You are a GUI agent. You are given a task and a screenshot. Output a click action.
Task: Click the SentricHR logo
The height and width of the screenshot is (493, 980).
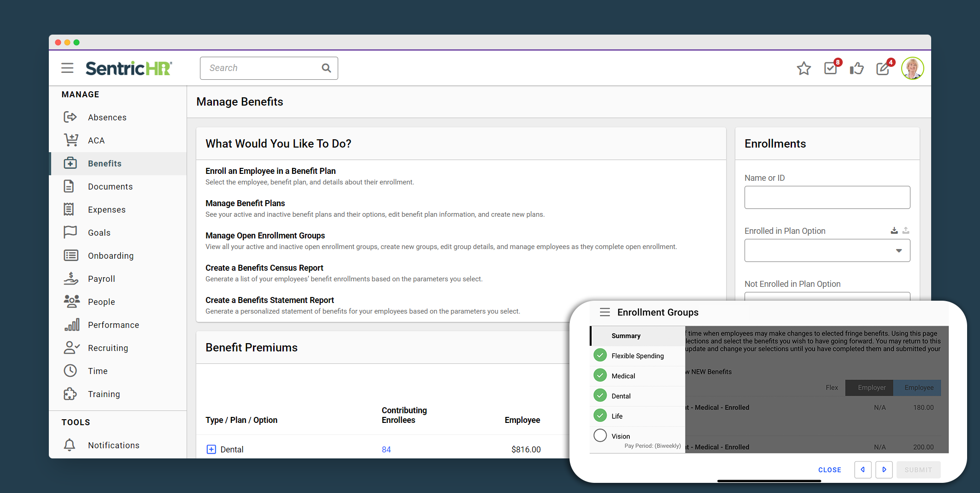pos(129,68)
